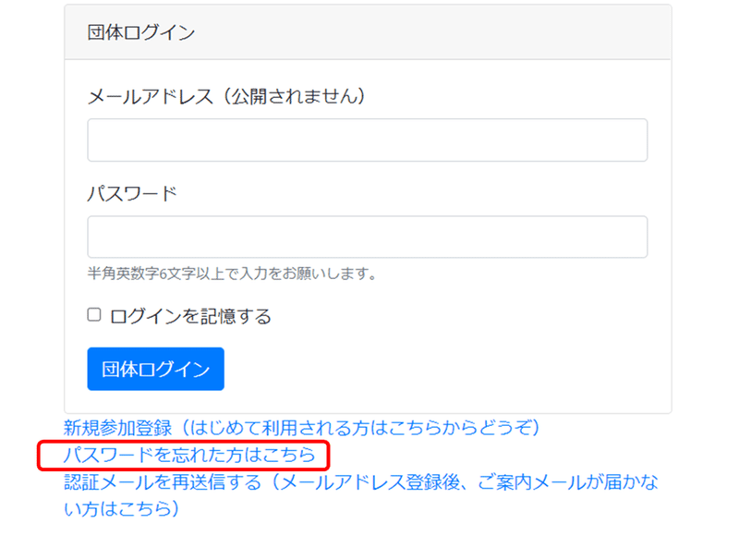This screenshot has height=560, width=739.
Task: Click the gray card header bar
Action: [x=368, y=32]
